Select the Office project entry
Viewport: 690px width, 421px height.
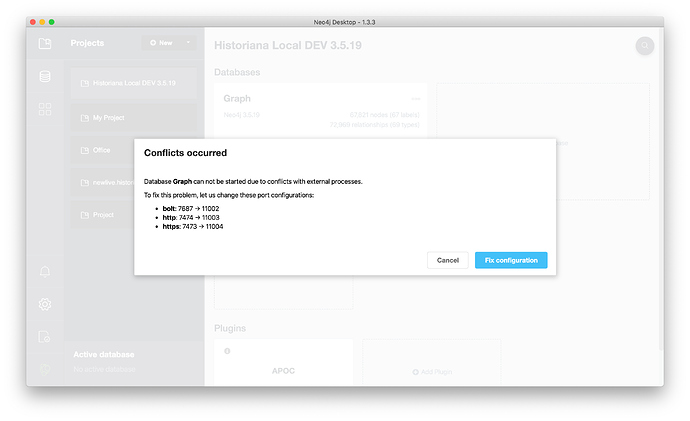tap(103, 150)
